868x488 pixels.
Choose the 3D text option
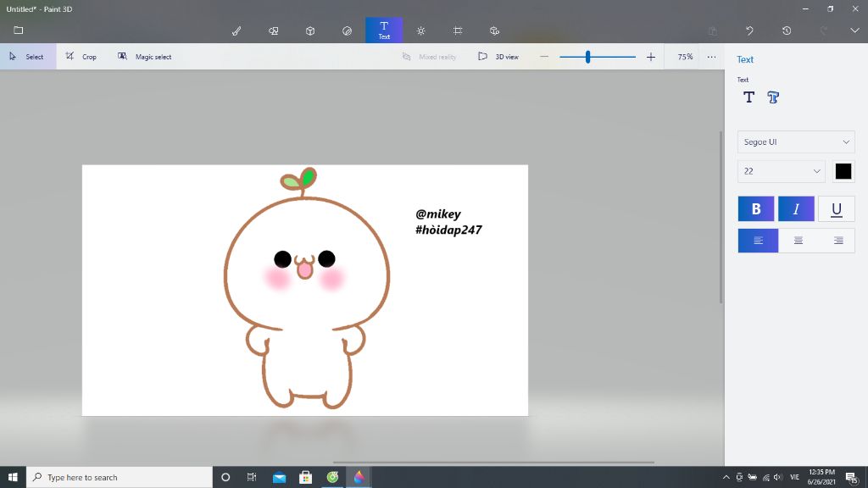(x=773, y=97)
